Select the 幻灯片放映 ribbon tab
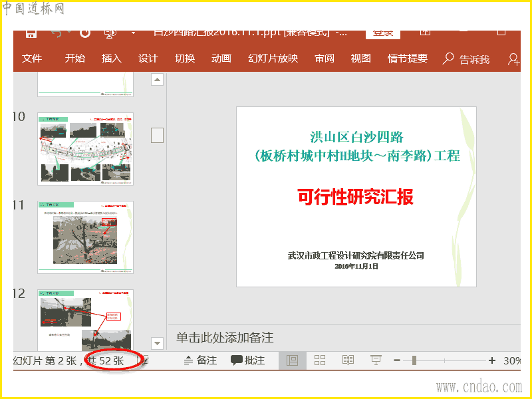This screenshot has width=532, height=399. point(273,59)
